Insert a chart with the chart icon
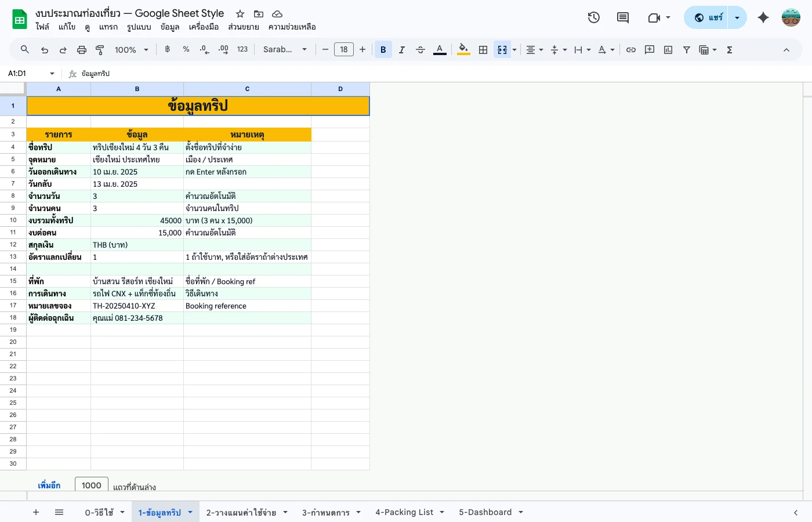 point(668,49)
